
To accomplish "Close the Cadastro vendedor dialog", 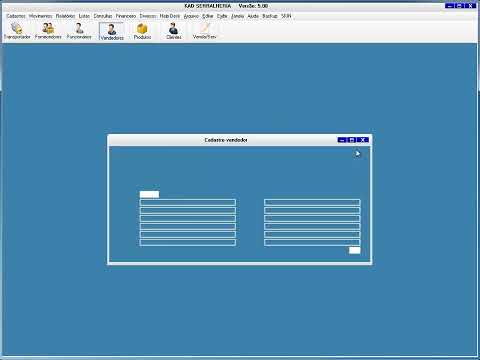I will click(363, 140).
